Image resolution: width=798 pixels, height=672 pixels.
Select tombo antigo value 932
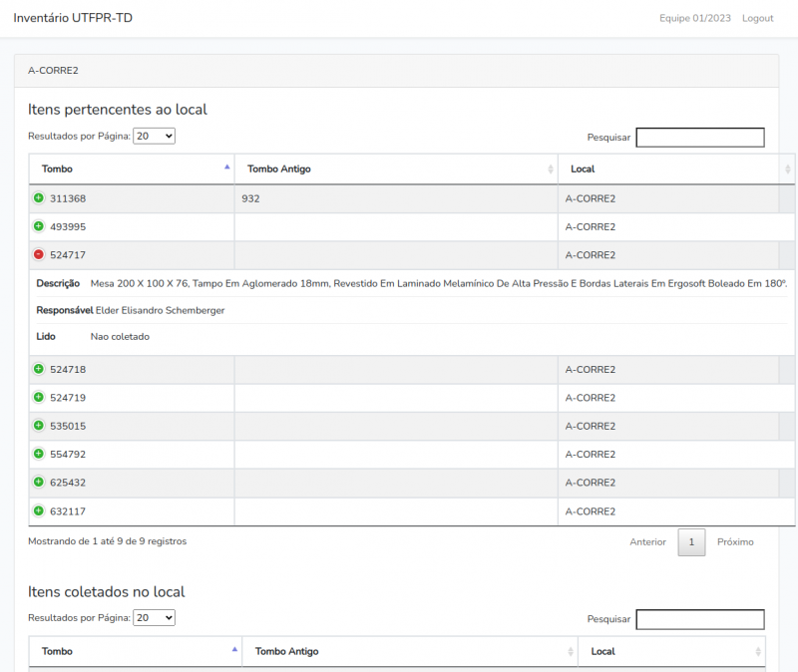click(x=250, y=198)
